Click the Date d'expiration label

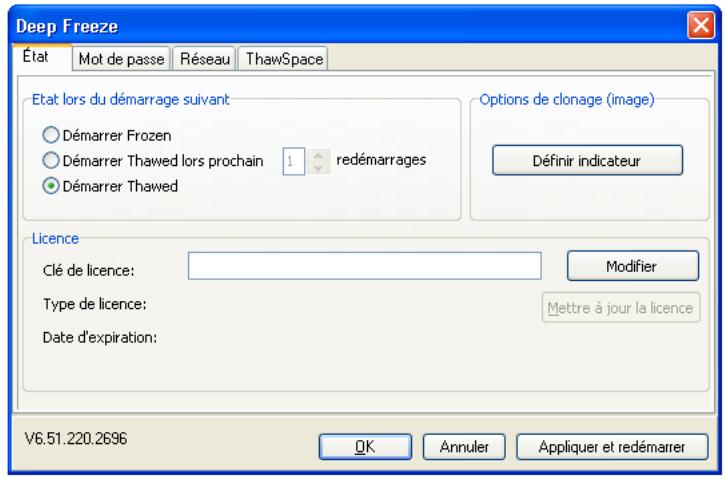(x=100, y=337)
